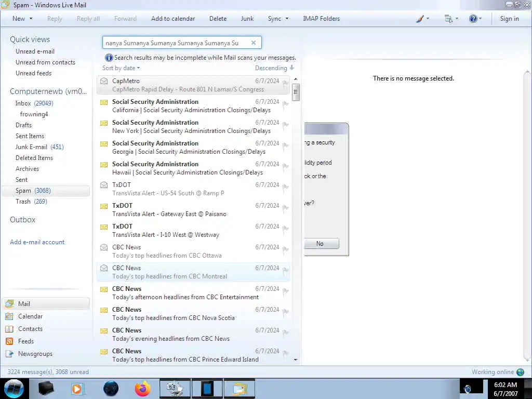Viewport: 532px width, 399px height.
Task: Open the Sent Items folder
Action: [30, 136]
